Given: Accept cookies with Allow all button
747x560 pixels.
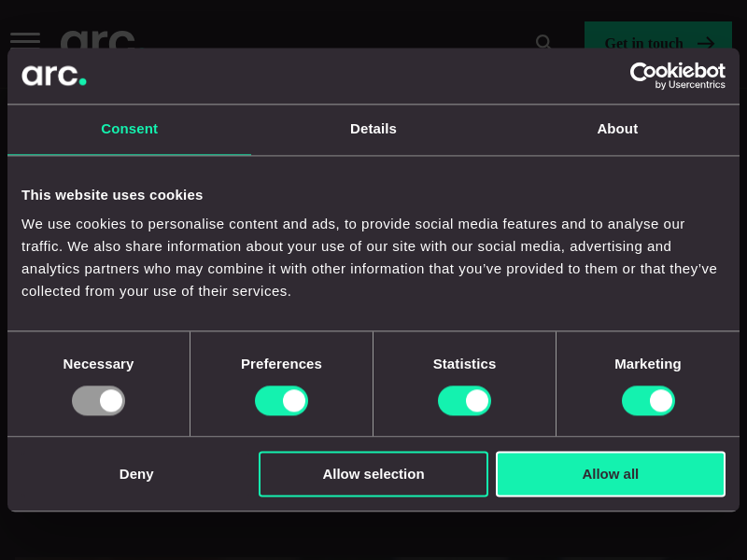Looking at the screenshot, I should click(611, 474).
